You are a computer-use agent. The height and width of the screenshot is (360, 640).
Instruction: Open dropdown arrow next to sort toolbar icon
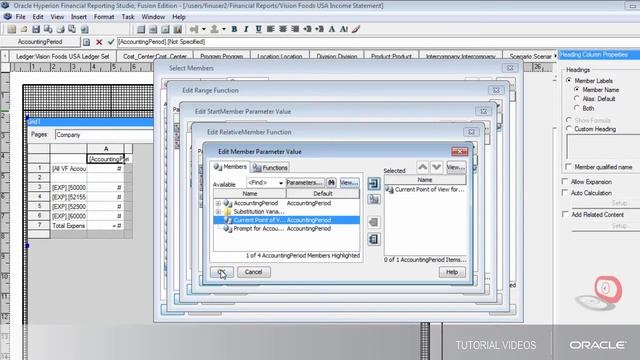click(204, 29)
